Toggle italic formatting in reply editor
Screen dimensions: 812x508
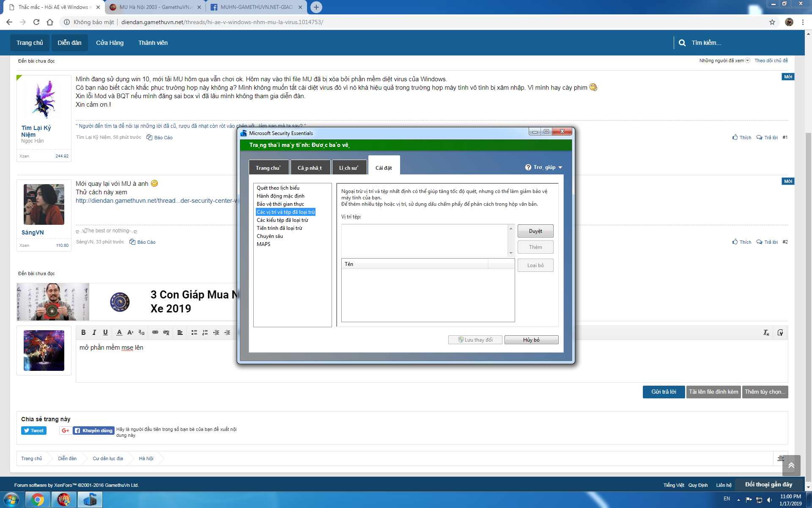tap(94, 333)
